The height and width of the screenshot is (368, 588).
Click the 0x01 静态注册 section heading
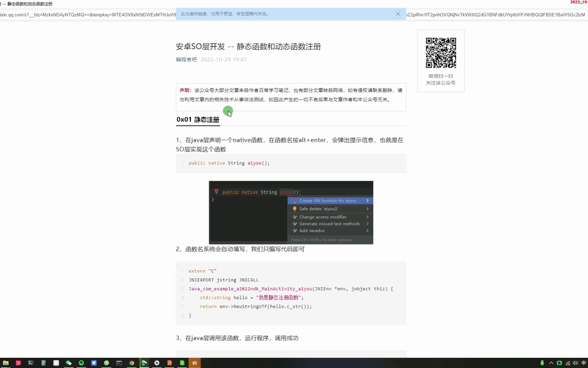point(198,119)
